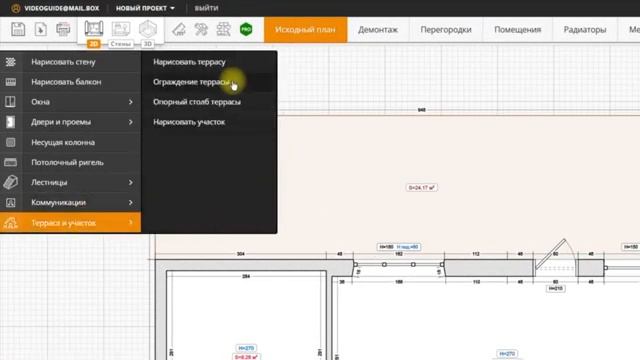
Task: Click the H=210 door height label
Action: (x=556, y=289)
